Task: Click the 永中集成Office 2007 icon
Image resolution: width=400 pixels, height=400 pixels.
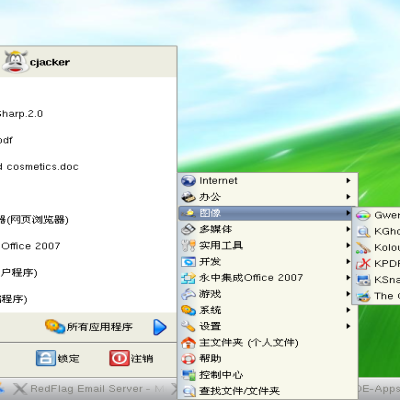Action: (x=188, y=278)
